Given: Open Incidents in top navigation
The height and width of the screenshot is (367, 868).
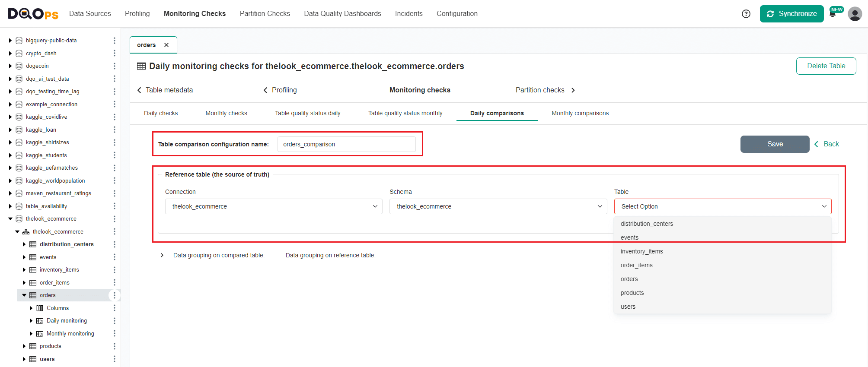Looking at the screenshot, I should pos(409,14).
